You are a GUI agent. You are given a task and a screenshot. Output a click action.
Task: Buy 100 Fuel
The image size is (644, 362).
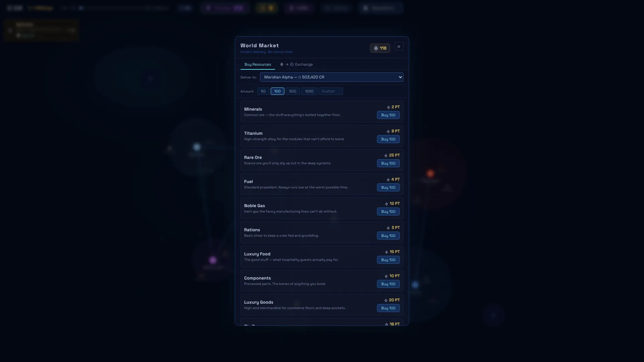coord(388,187)
